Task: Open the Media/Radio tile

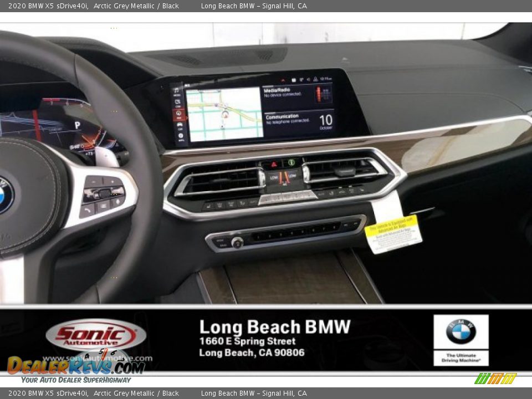Action: tap(297, 95)
